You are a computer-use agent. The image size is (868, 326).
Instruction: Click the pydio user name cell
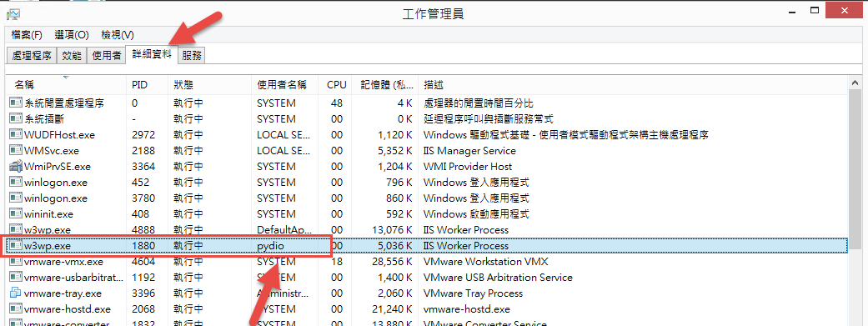point(270,245)
